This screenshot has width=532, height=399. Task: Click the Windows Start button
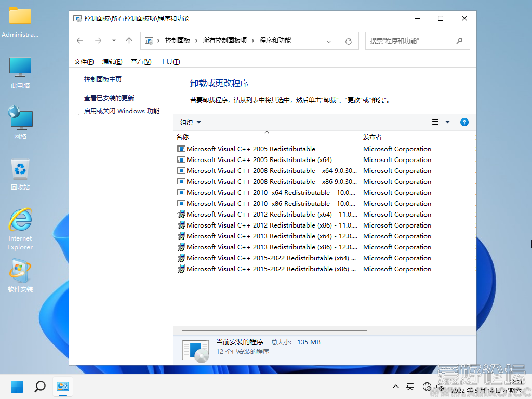[x=17, y=387]
